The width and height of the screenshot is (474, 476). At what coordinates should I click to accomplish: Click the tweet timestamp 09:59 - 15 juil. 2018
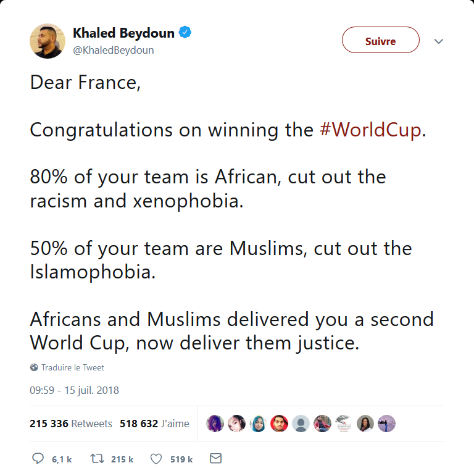tap(74, 390)
